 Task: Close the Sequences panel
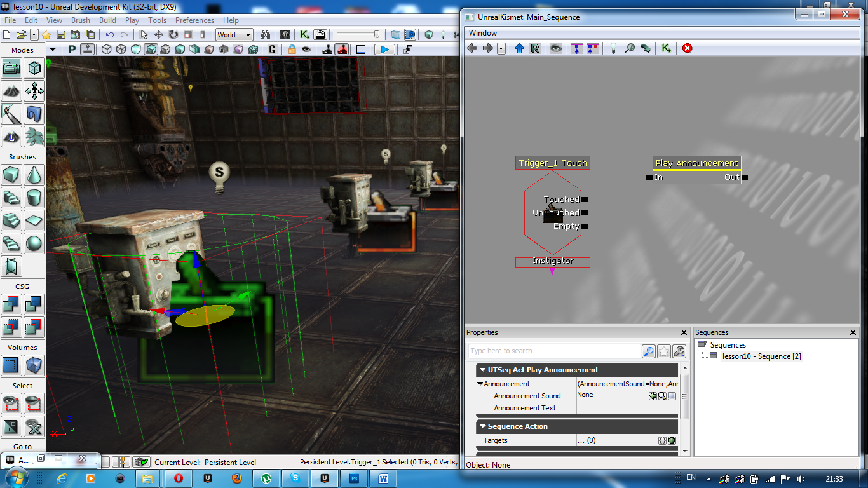coord(853,332)
